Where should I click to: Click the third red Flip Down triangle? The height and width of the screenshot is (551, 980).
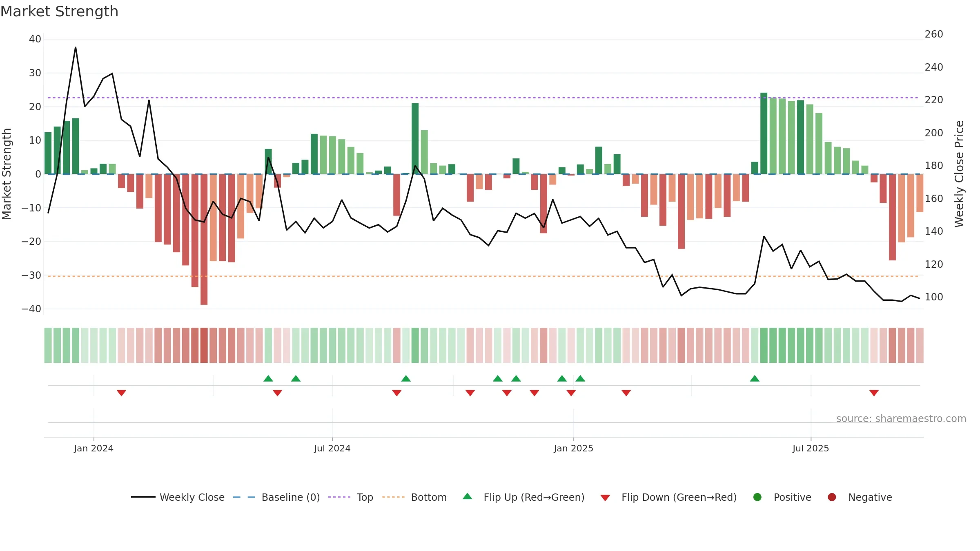(x=396, y=393)
